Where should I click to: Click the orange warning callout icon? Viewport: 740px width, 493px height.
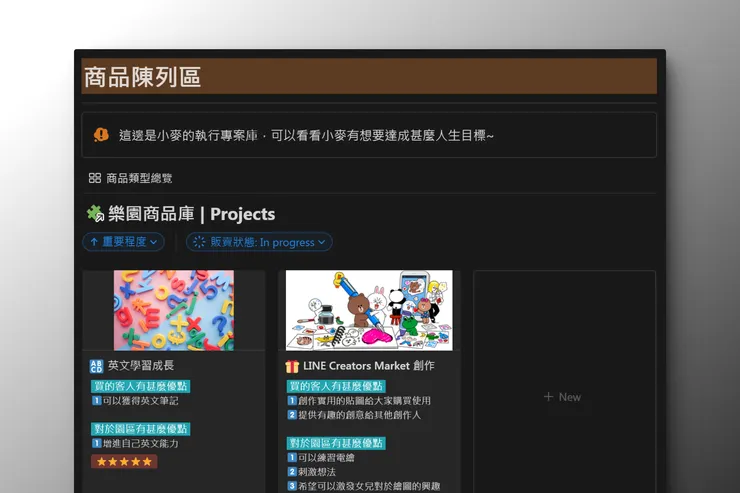pyautogui.click(x=101, y=135)
